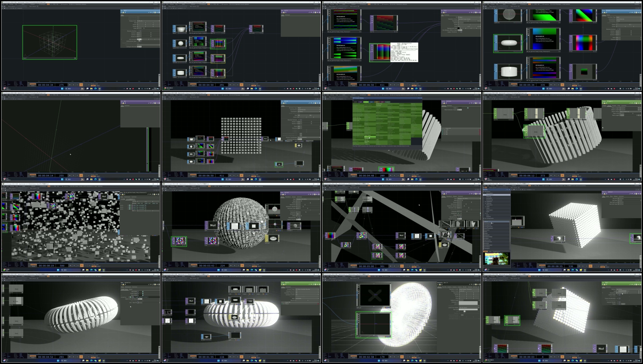Toggle Blend between Inputs on switch1
This screenshot has width=643, height=364.
(459, 110)
